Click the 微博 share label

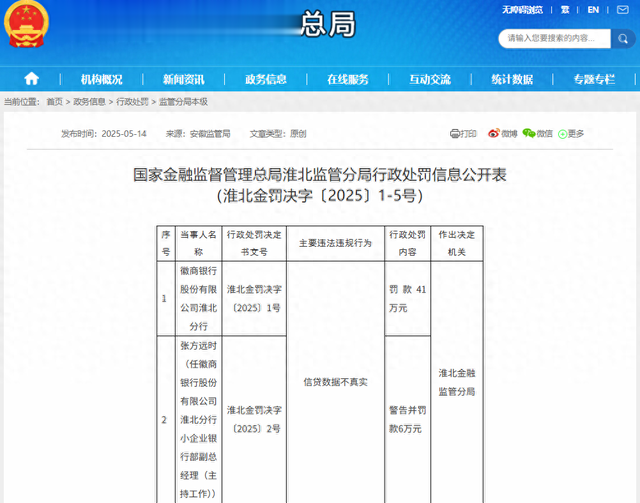coord(509,134)
